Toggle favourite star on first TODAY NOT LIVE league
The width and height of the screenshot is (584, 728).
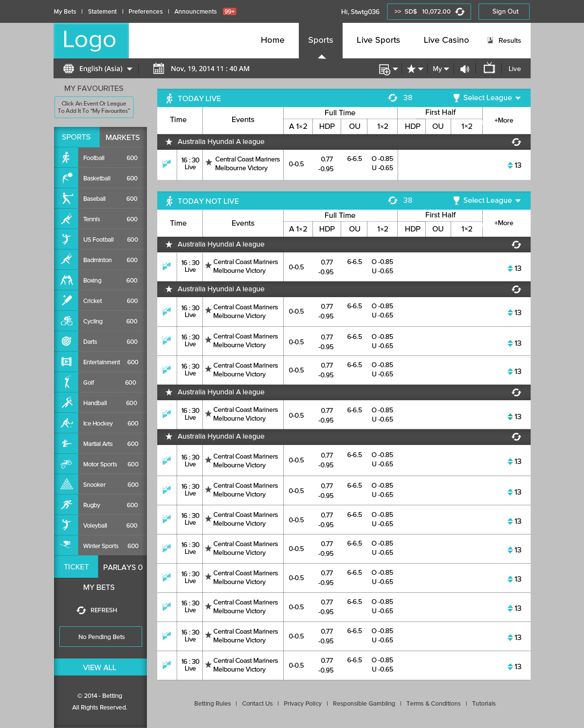pos(169,244)
